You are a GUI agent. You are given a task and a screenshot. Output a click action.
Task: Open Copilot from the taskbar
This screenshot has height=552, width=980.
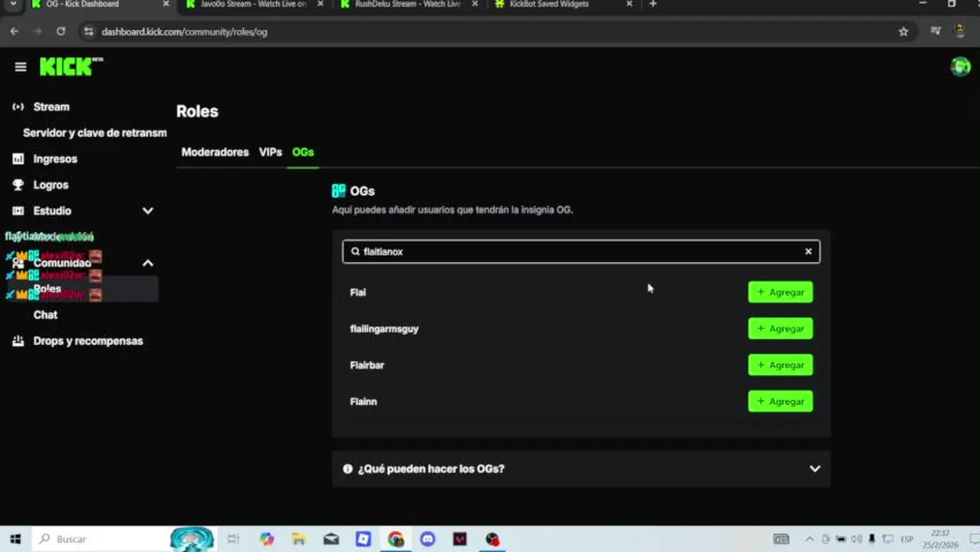pos(266,539)
